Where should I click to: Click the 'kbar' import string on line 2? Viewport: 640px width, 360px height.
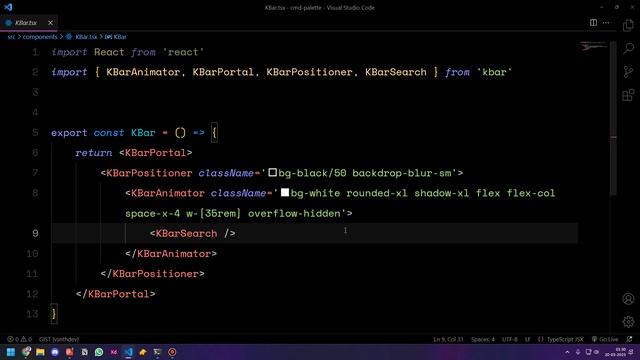tap(494, 72)
